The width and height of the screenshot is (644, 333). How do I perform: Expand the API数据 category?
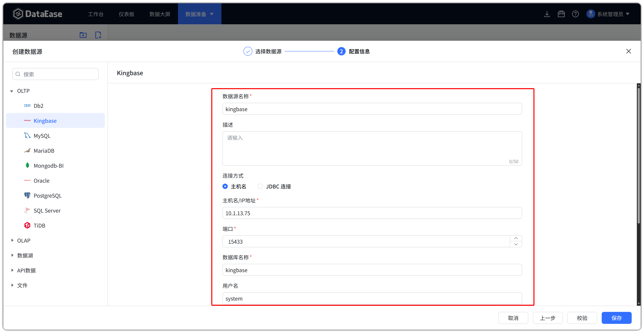click(x=12, y=270)
